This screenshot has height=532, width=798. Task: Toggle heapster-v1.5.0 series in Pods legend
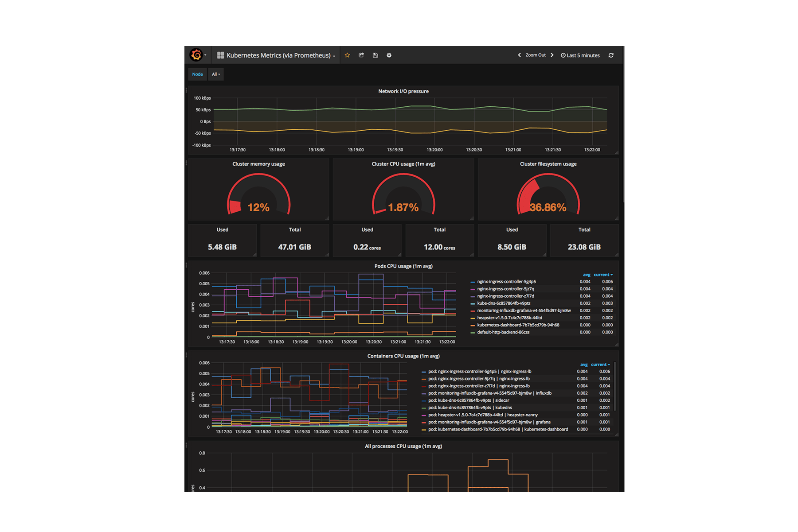pyautogui.click(x=509, y=318)
